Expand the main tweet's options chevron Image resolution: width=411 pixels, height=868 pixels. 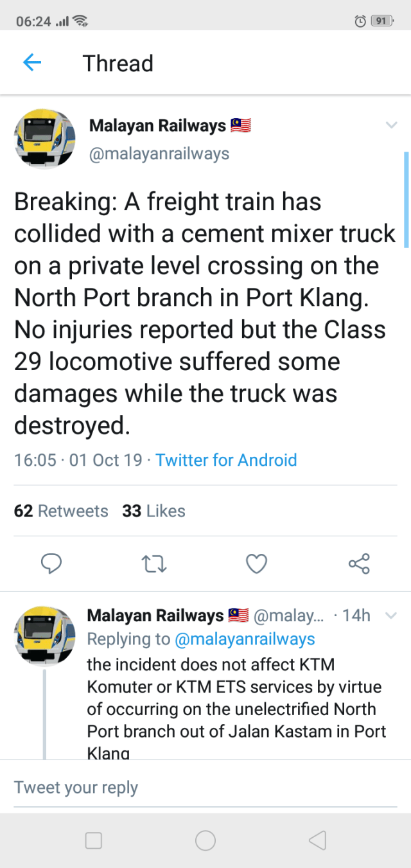(x=391, y=125)
